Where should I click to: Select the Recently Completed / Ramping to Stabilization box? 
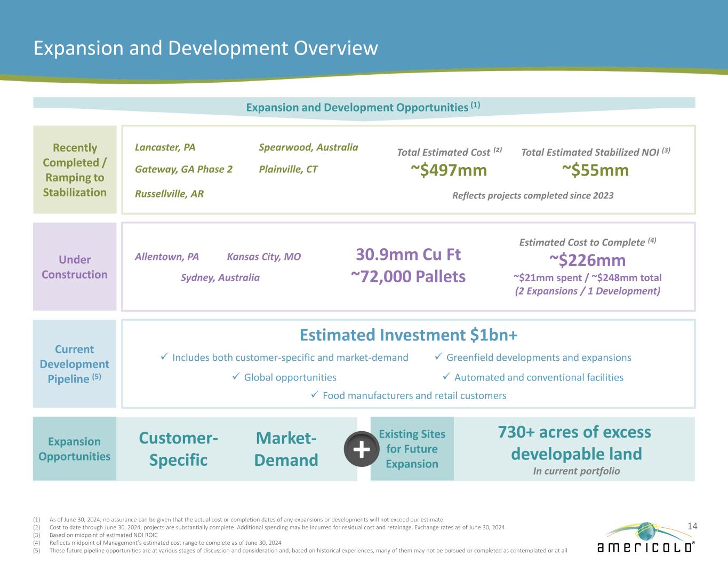(75, 170)
